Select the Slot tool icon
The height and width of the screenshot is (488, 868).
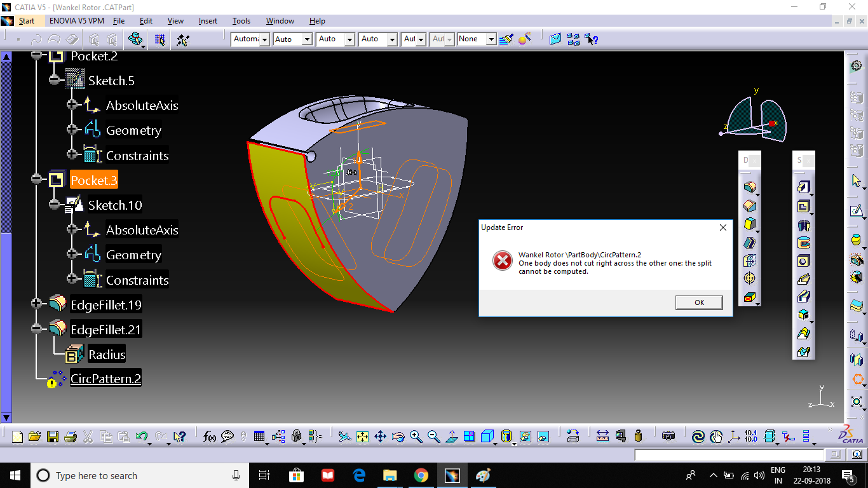(x=803, y=296)
